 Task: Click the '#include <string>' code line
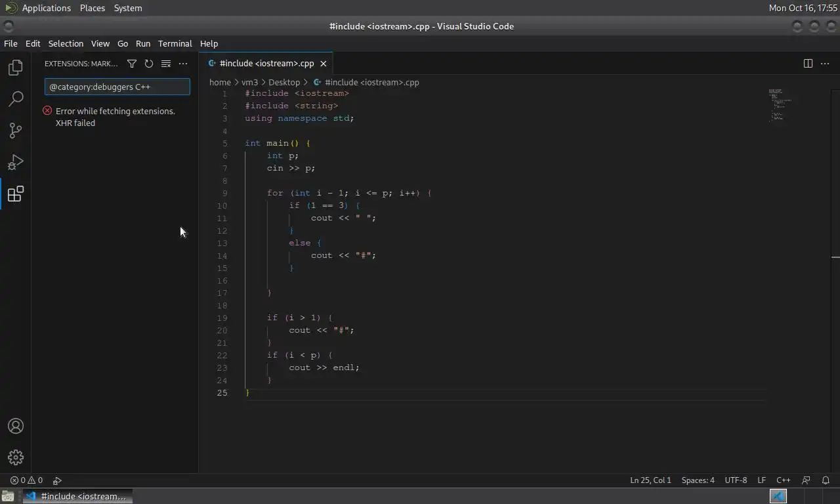[x=291, y=106]
